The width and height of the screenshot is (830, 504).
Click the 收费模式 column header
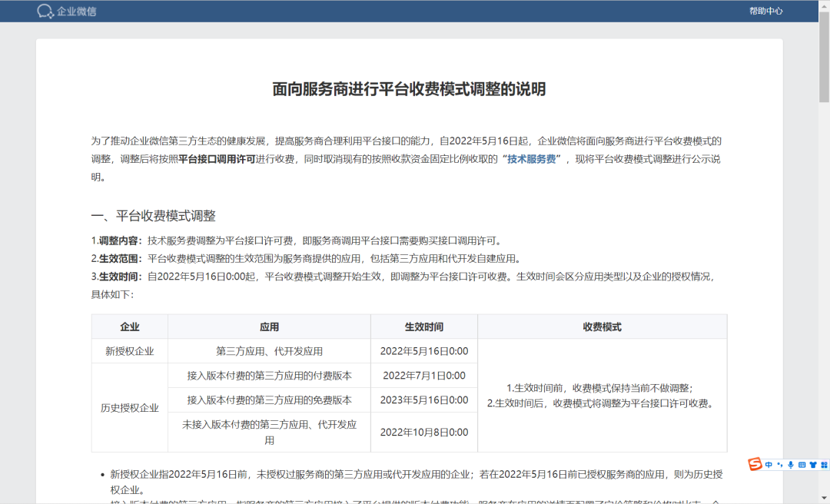602,327
